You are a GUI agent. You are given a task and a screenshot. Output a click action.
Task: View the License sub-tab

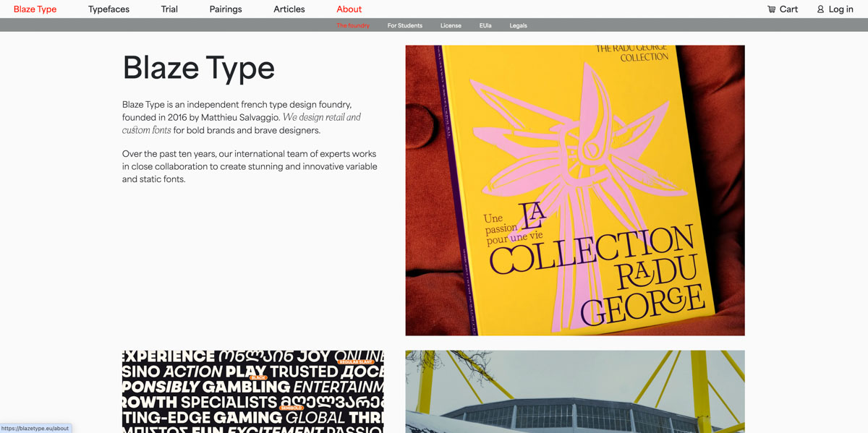pos(451,25)
